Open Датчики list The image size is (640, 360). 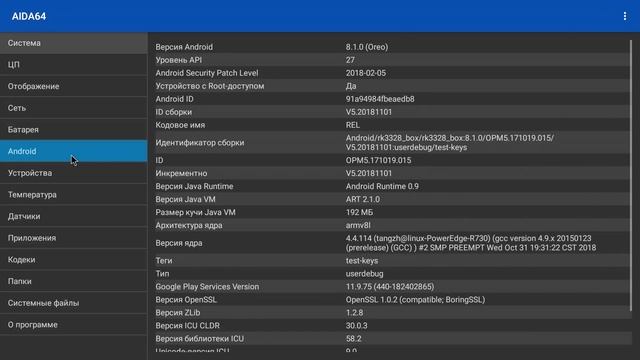click(73, 216)
